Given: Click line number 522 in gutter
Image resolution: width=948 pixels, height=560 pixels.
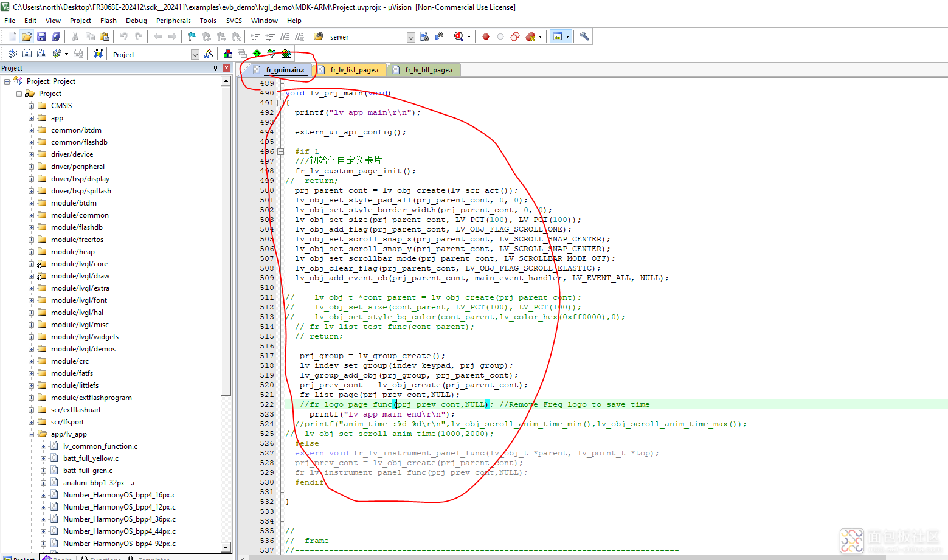Looking at the screenshot, I should (267, 404).
